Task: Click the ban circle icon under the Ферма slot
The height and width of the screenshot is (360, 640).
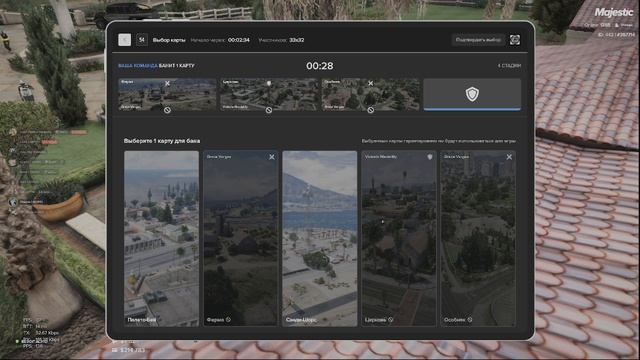Action: click(167, 110)
